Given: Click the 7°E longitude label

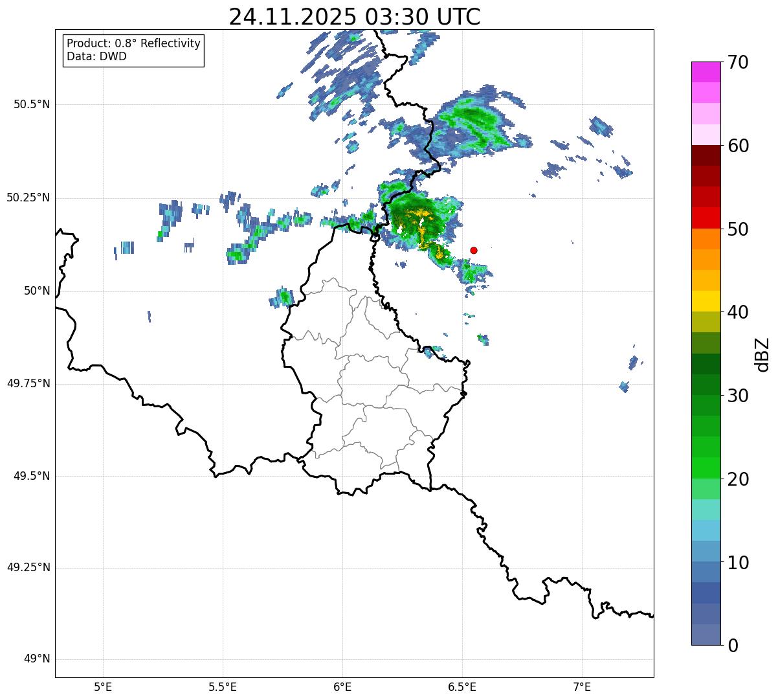Looking at the screenshot, I should point(582,686).
